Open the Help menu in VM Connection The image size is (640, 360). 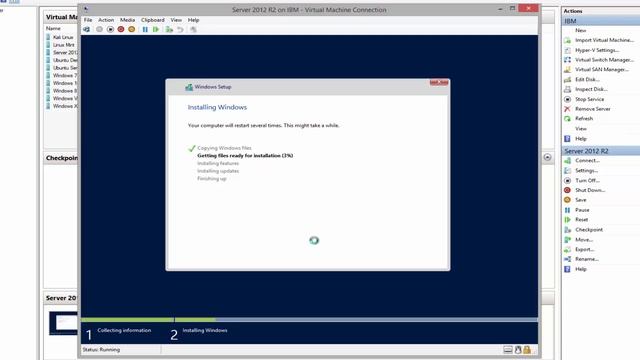tap(193, 20)
